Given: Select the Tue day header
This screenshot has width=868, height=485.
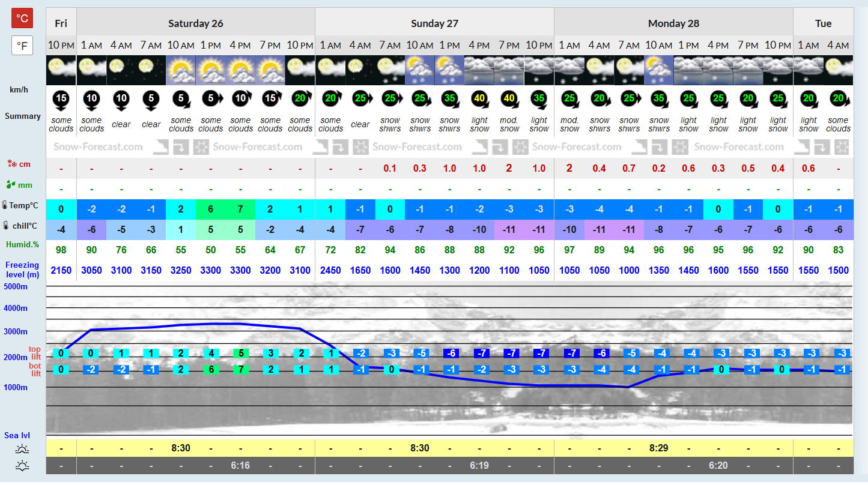Looking at the screenshot, I should (x=824, y=23).
